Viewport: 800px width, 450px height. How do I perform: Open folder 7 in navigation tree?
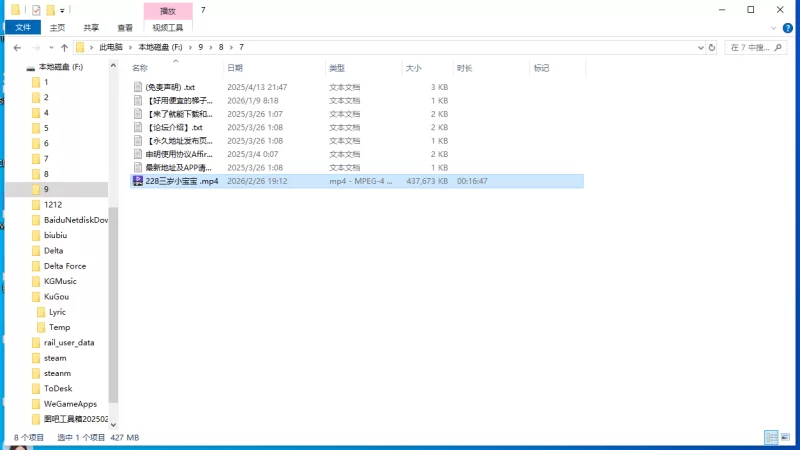(x=46, y=159)
